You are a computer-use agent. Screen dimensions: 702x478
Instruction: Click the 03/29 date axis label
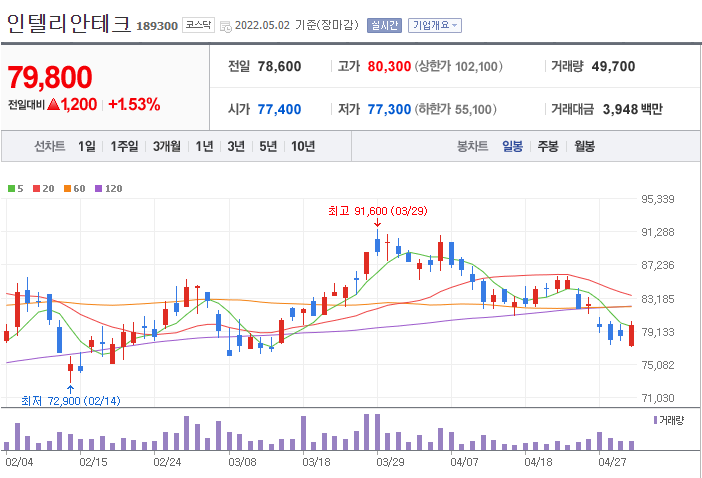(x=390, y=462)
